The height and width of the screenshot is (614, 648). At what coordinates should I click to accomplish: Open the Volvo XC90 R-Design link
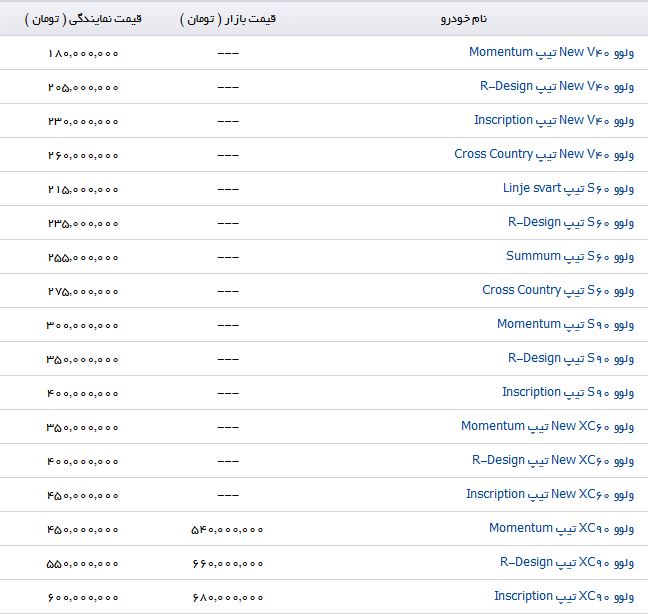567,563
